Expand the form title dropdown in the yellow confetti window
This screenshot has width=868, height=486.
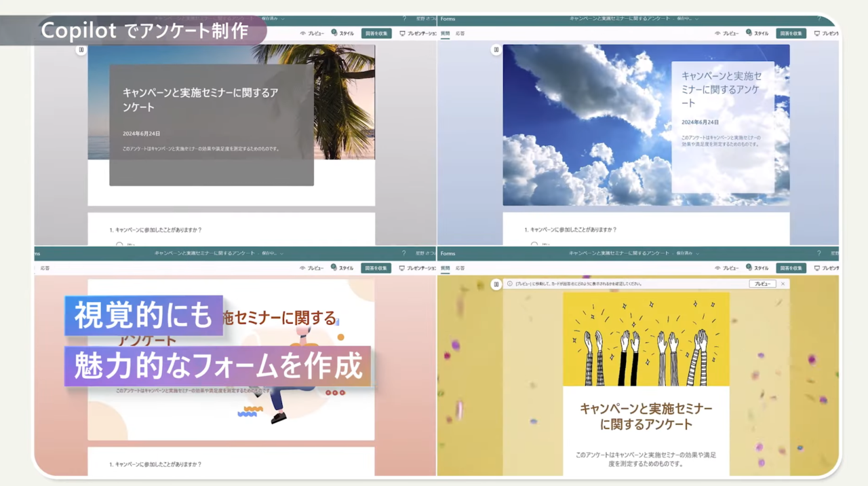point(699,253)
